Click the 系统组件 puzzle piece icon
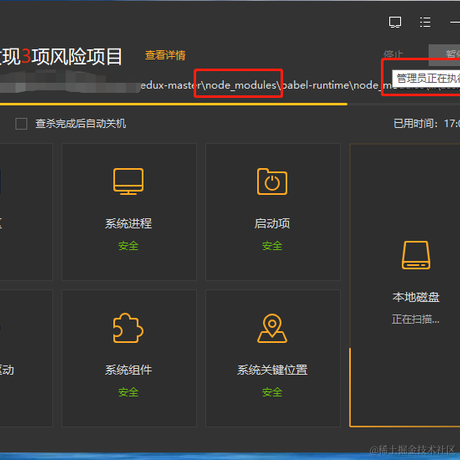This screenshot has height=460, width=460. click(x=128, y=328)
